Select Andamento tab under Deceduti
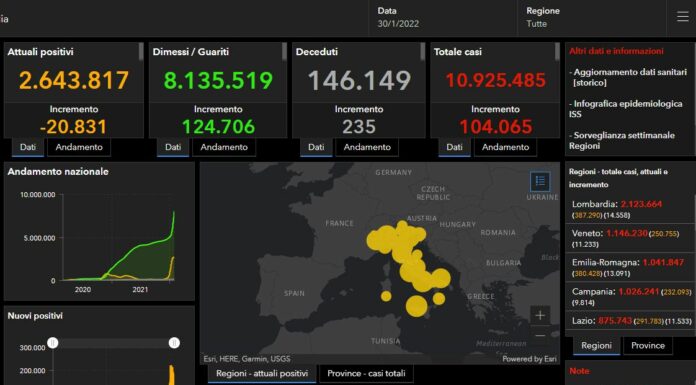696x385 pixels. (x=367, y=147)
